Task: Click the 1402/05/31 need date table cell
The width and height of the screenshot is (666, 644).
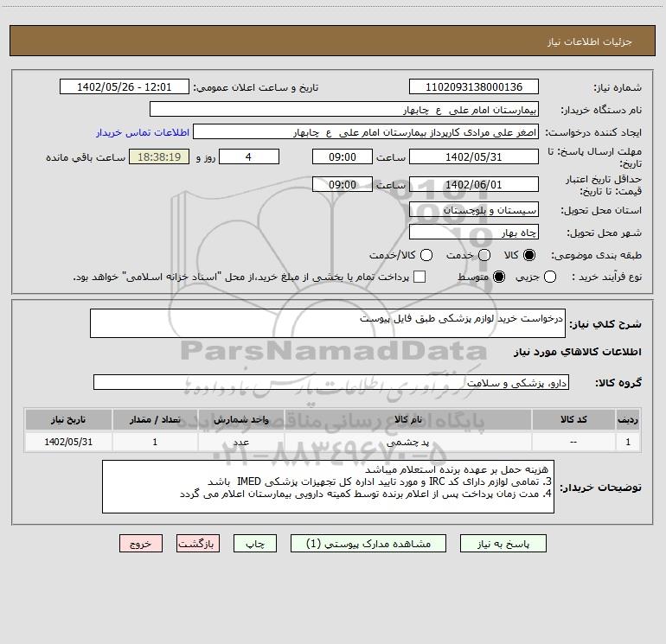Action: (68, 443)
